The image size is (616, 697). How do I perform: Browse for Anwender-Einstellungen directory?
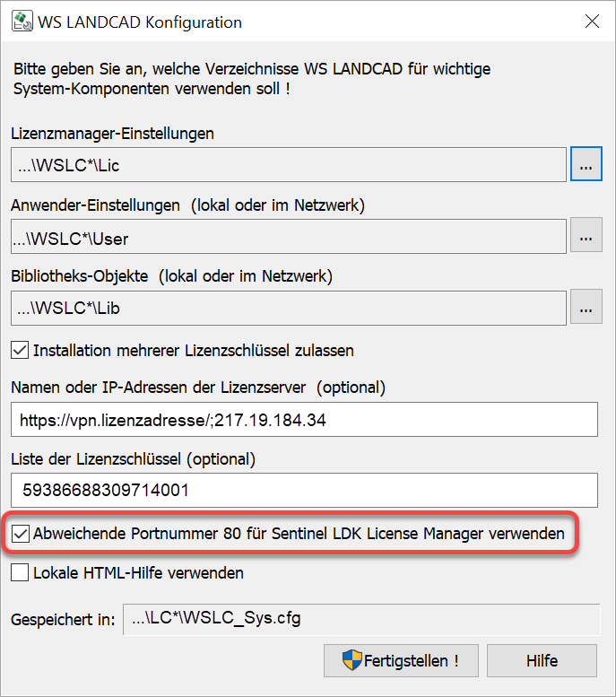[586, 237]
